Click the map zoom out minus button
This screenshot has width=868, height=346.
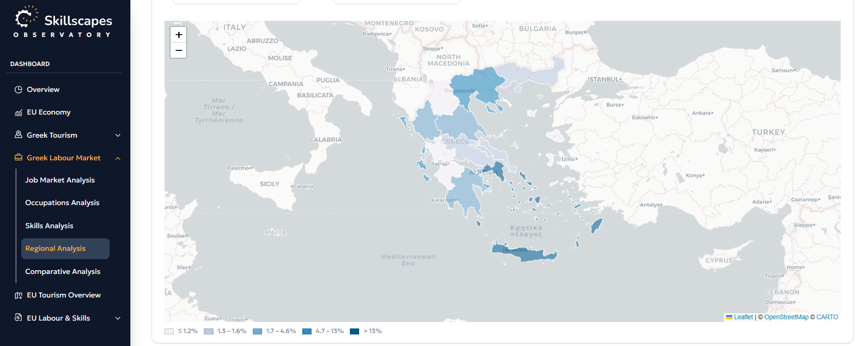[x=178, y=50]
